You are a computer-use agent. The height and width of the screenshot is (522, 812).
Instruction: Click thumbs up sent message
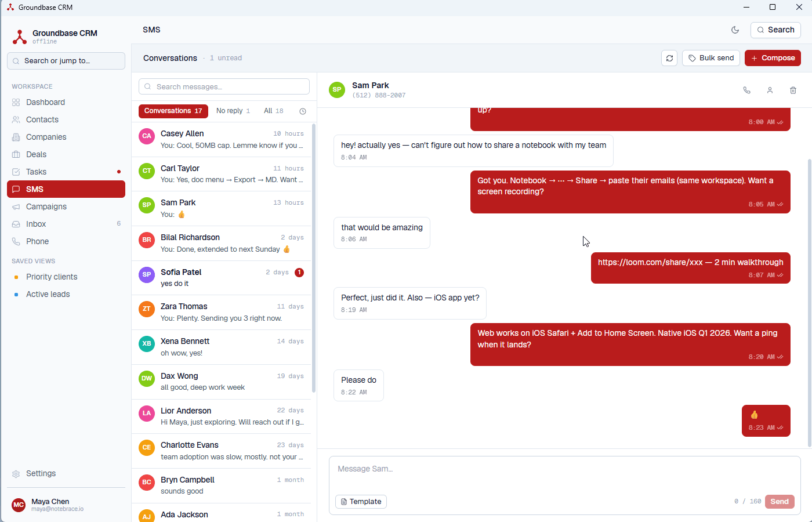pyautogui.click(x=766, y=420)
